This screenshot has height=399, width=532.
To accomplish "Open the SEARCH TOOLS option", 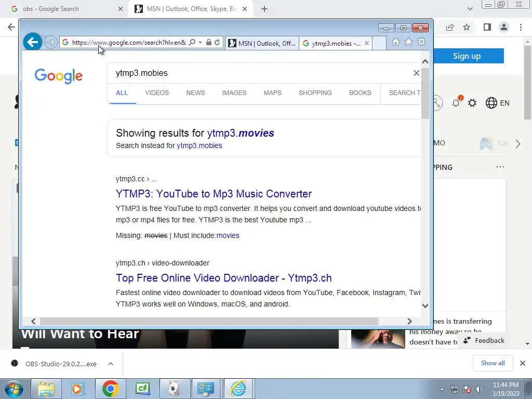I will pyautogui.click(x=404, y=93).
